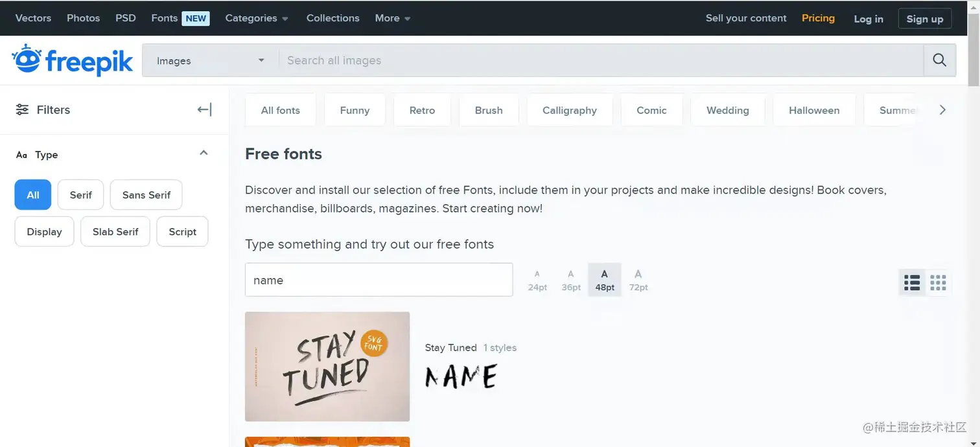Screen dimensions: 980x447
Task: Click the Aa icon next to Type
Action: (x=19, y=154)
